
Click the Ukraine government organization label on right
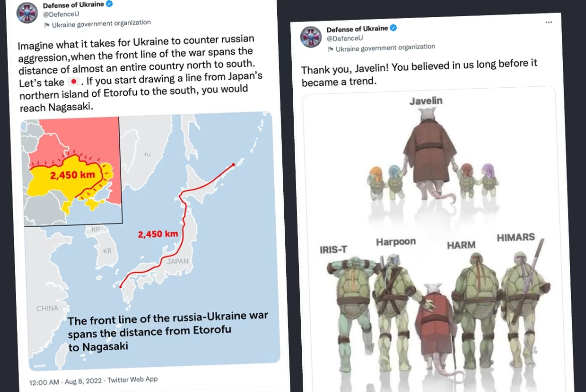385,48
